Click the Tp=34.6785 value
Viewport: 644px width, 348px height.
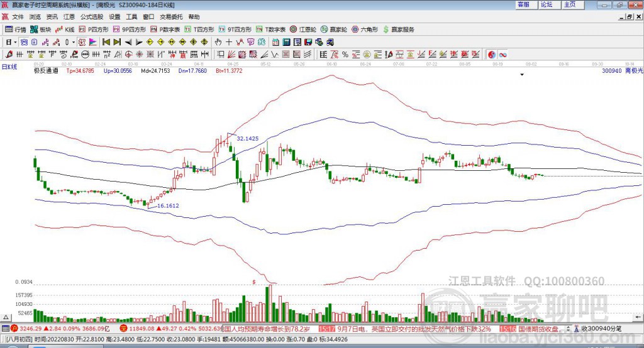click(x=80, y=70)
